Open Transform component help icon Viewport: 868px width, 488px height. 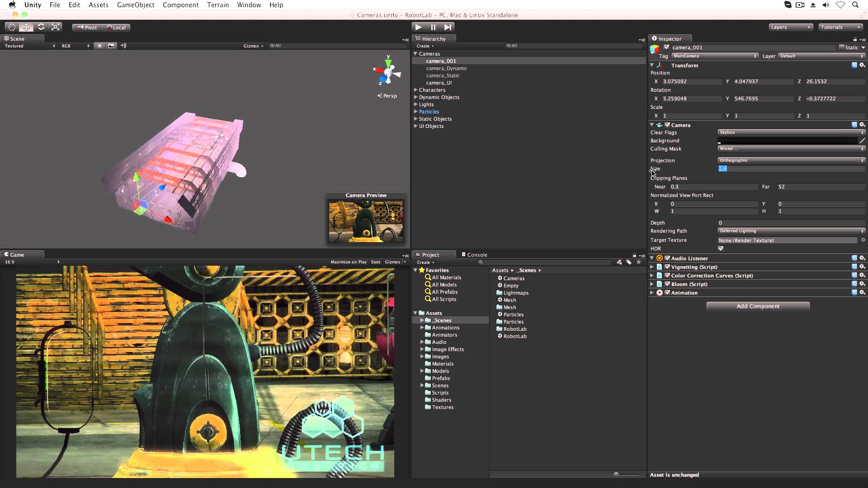854,65
